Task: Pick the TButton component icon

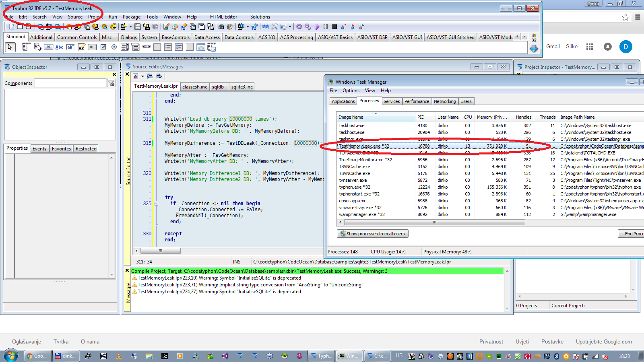Action: pos(48,47)
